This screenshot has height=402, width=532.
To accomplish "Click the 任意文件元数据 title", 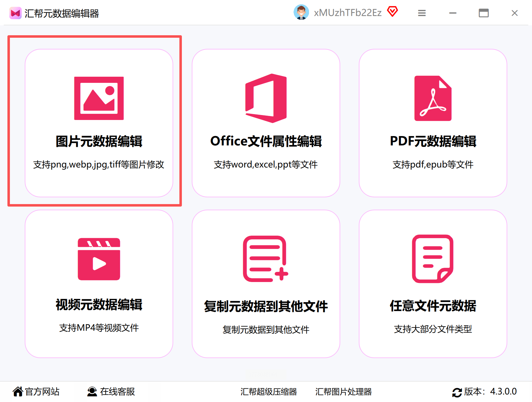I will point(433,306).
